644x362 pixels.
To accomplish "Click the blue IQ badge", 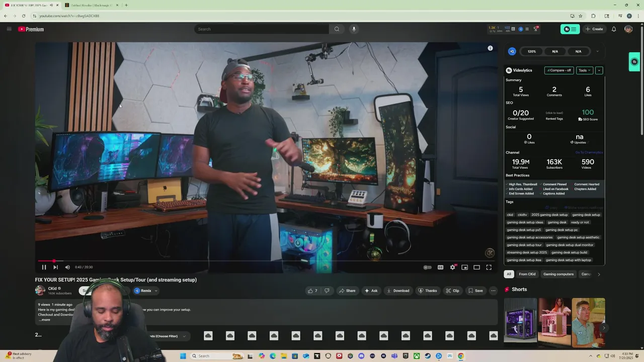I will (512, 51).
